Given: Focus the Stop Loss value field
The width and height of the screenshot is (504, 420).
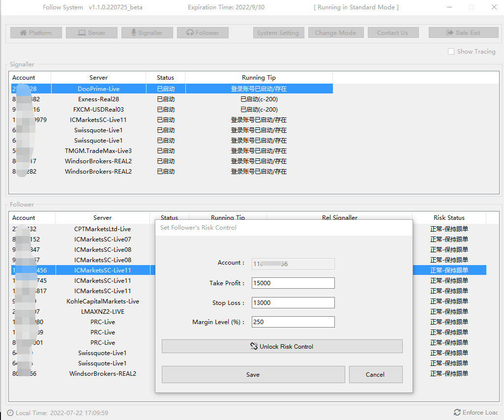Looking at the screenshot, I should (x=293, y=302).
